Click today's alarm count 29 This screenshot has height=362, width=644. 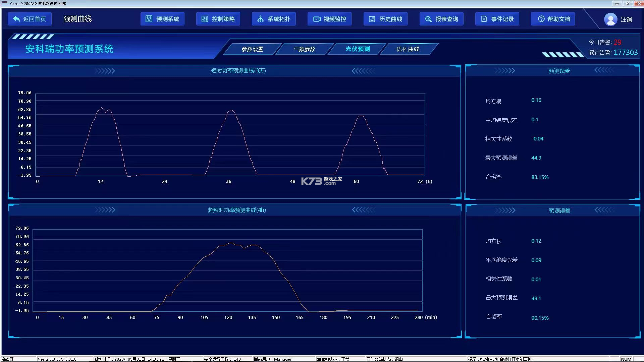(x=618, y=42)
